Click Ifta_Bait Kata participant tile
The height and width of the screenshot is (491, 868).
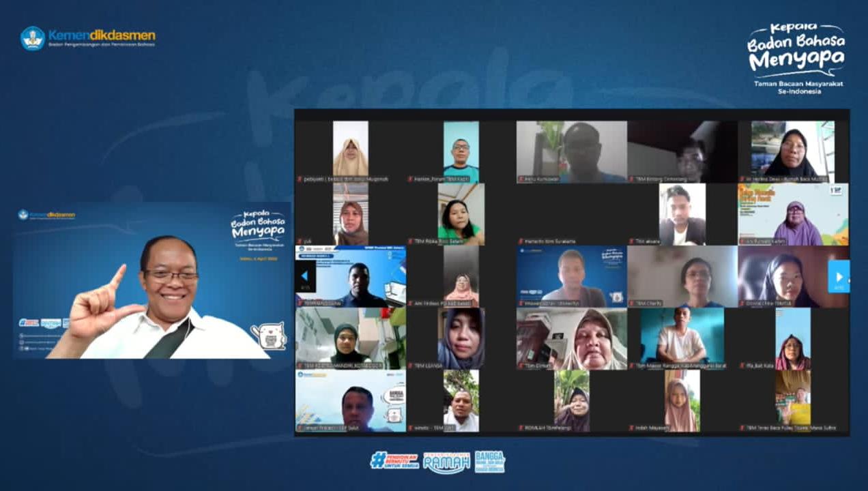(793, 338)
